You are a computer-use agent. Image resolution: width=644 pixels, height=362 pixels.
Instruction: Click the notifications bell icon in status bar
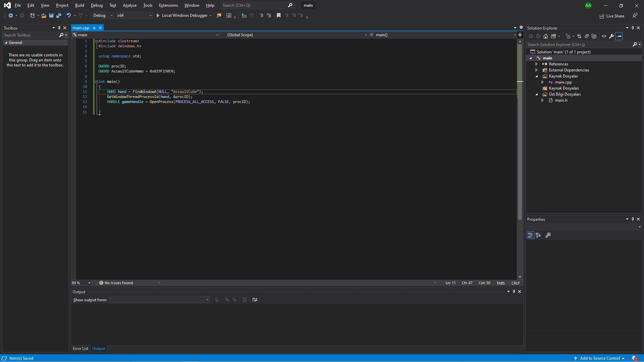(634, 358)
